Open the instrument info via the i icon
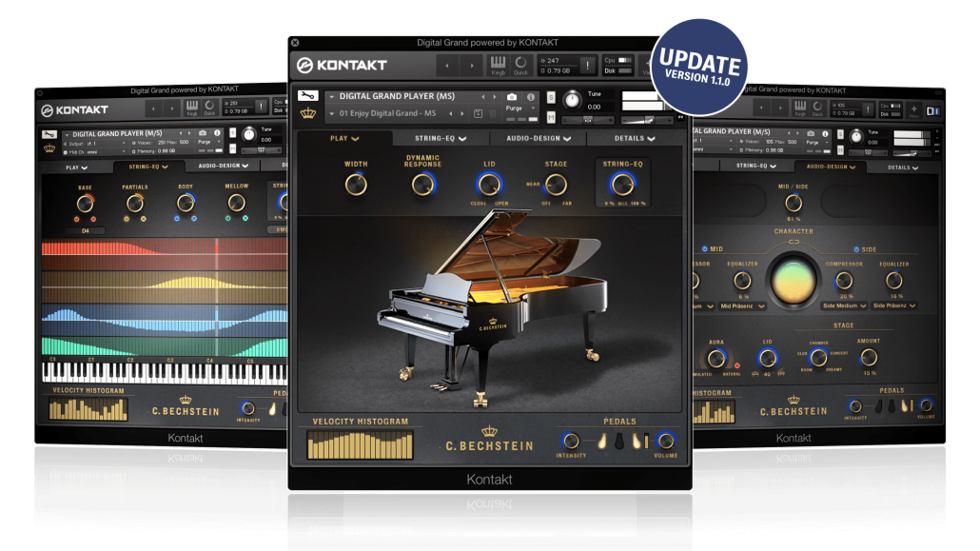Image resolution: width=980 pixels, height=551 pixels. coord(531,97)
